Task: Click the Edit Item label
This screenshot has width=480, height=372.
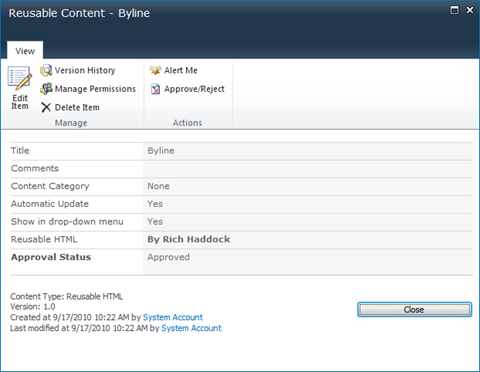Action: click(x=20, y=102)
